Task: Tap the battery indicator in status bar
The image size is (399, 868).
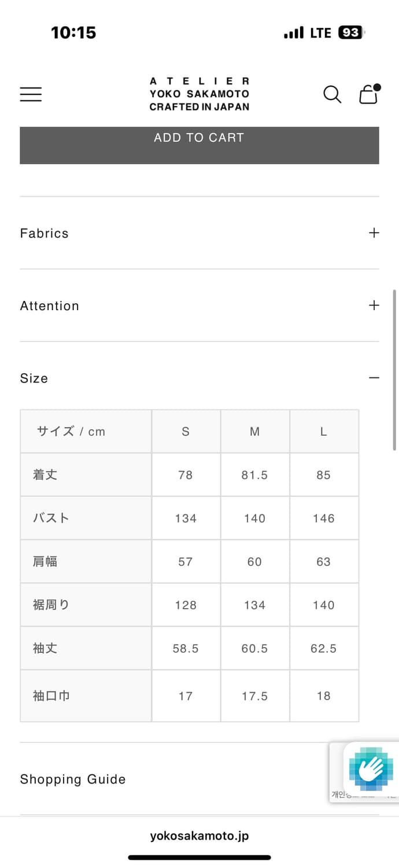Action: 350,33
